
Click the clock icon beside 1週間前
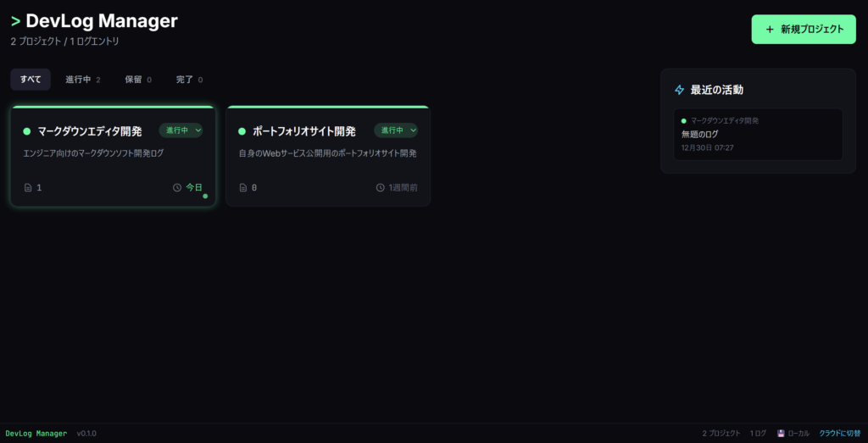coord(381,187)
